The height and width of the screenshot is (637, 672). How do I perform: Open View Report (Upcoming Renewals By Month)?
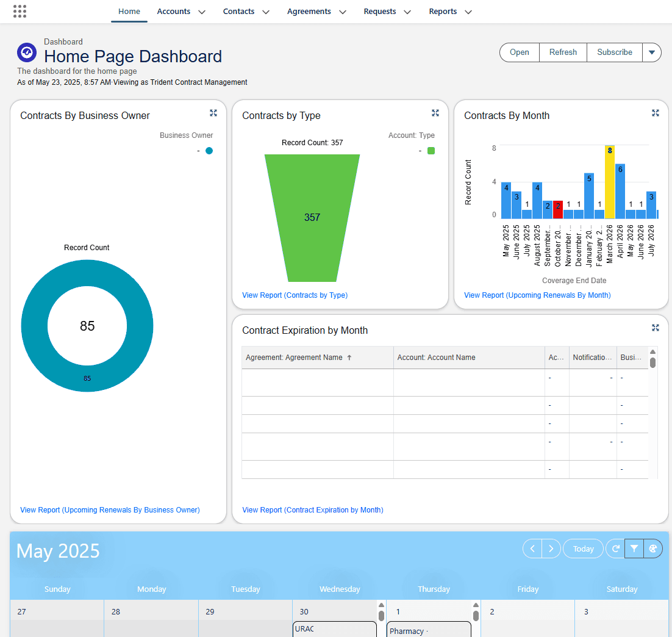click(537, 295)
